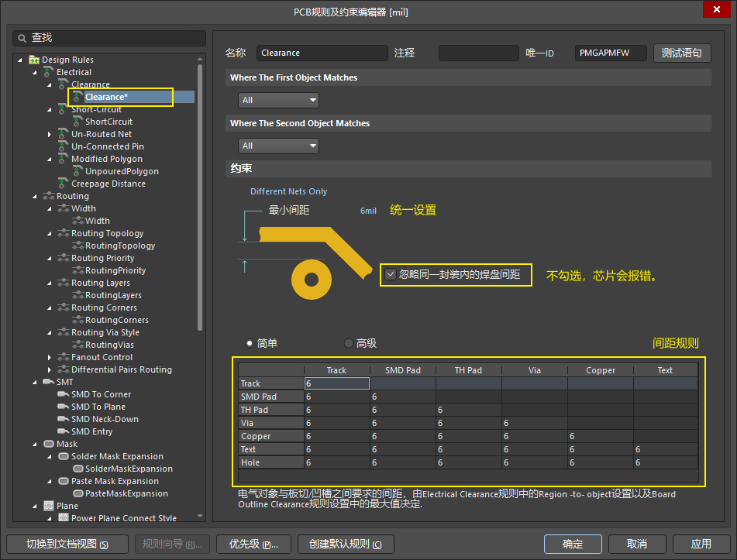This screenshot has width=737, height=560.
Task: Expand the Fanout Control tree node
Action: coord(50,357)
